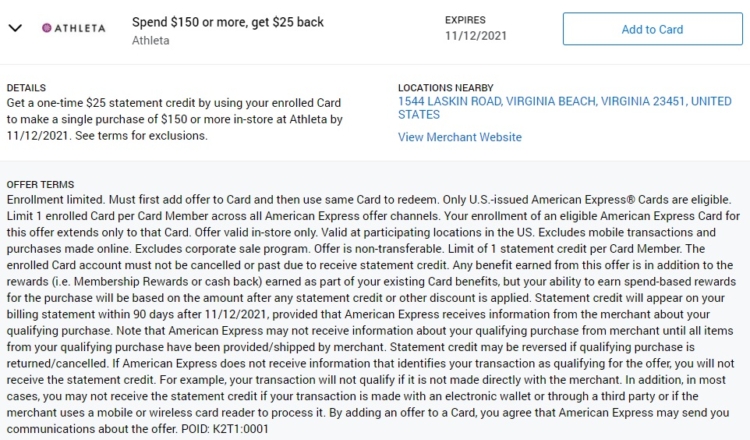The width and height of the screenshot is (750, 440).
Task: Click the EXPIRES label
Action: click(465, 20)
